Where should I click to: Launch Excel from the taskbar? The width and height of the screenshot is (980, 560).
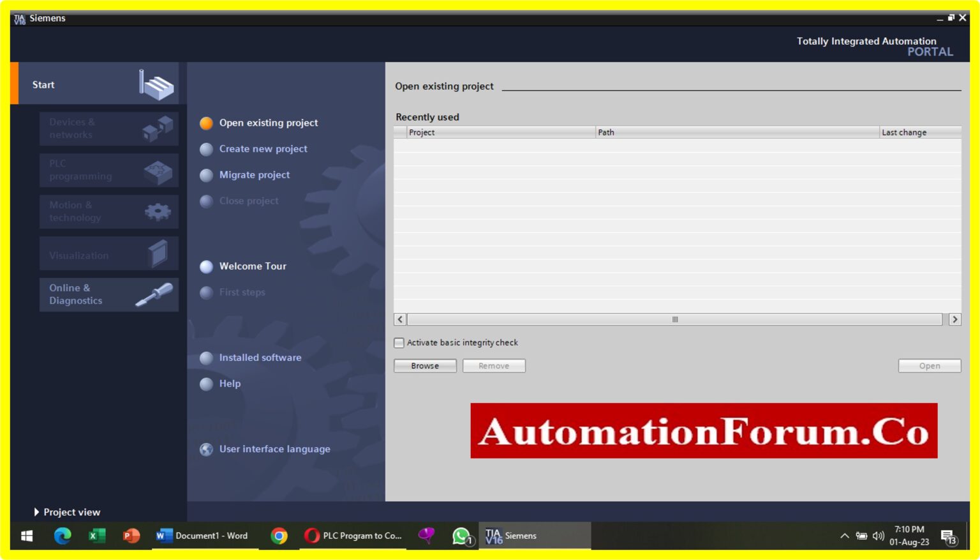[97, 536]
